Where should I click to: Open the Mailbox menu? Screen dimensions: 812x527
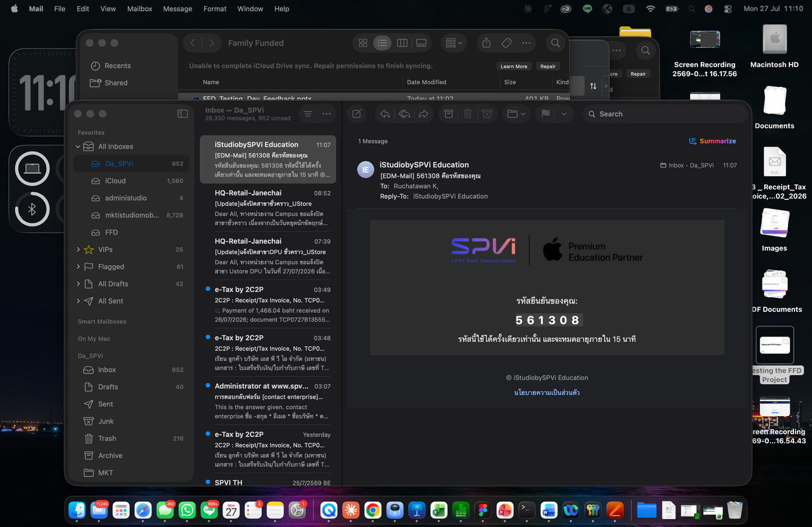[x=139, y=8]
